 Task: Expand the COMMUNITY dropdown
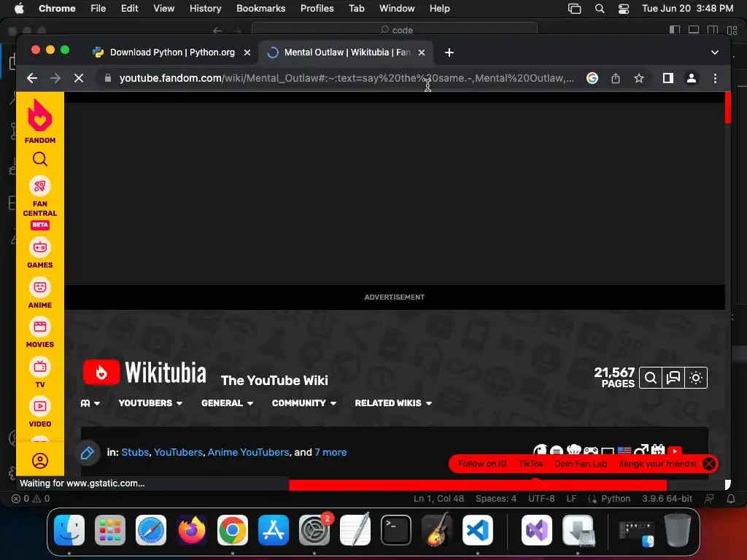(x=304, y=402)
